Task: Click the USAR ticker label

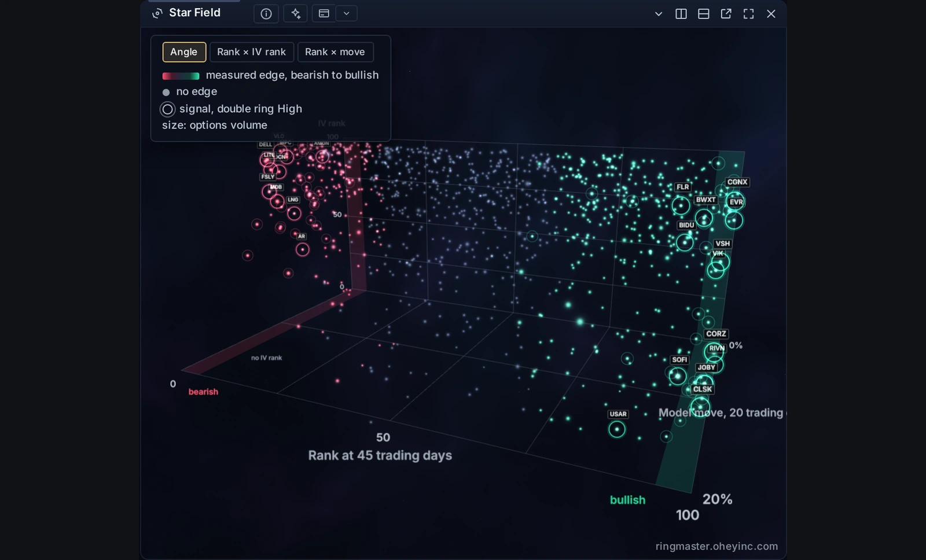Action: (618, 414)
